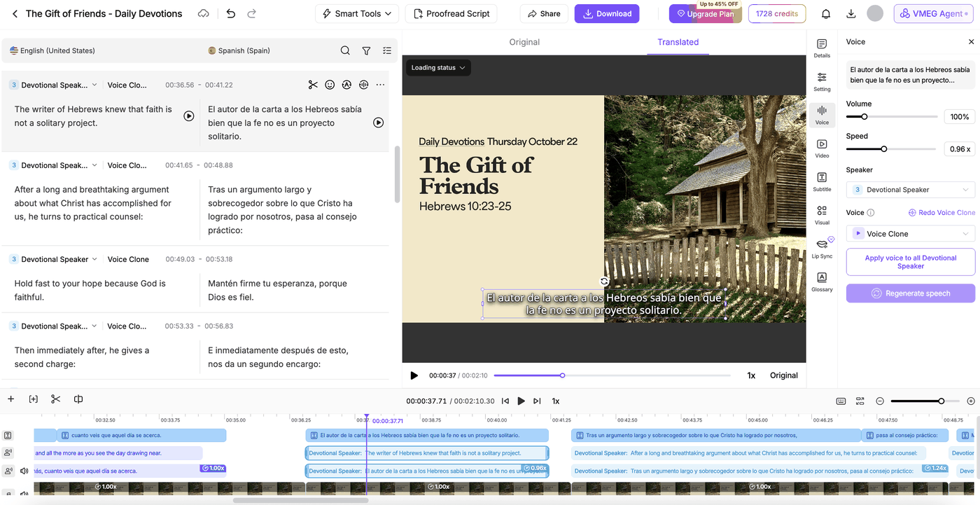
Task: Split the first segment with scissors icon
Action: (x=313, y=85)
